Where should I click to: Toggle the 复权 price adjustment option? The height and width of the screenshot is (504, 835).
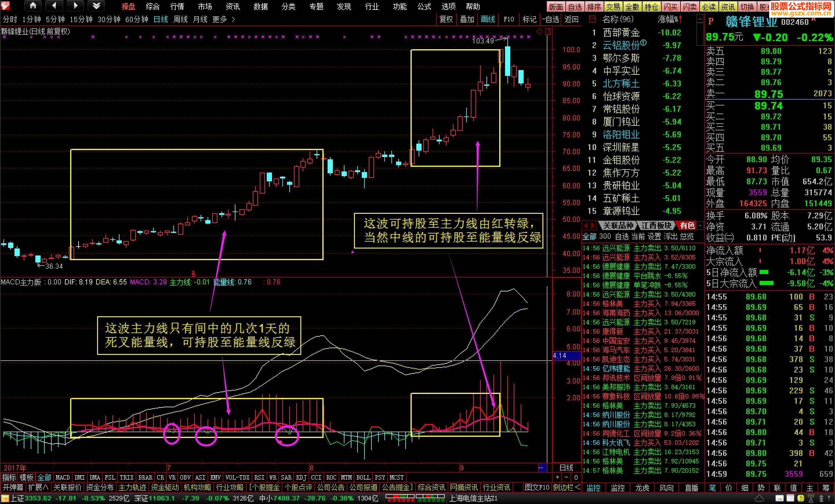tap(446, 19)
